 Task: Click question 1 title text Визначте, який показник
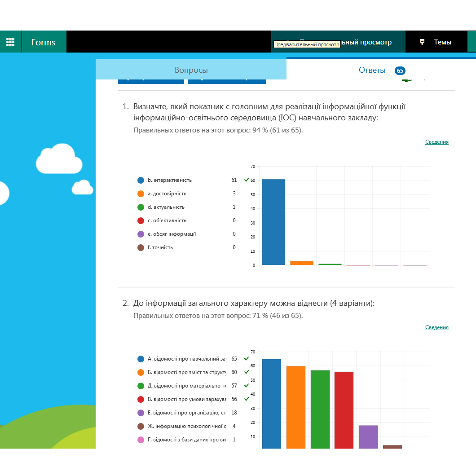tap(269, 112)
